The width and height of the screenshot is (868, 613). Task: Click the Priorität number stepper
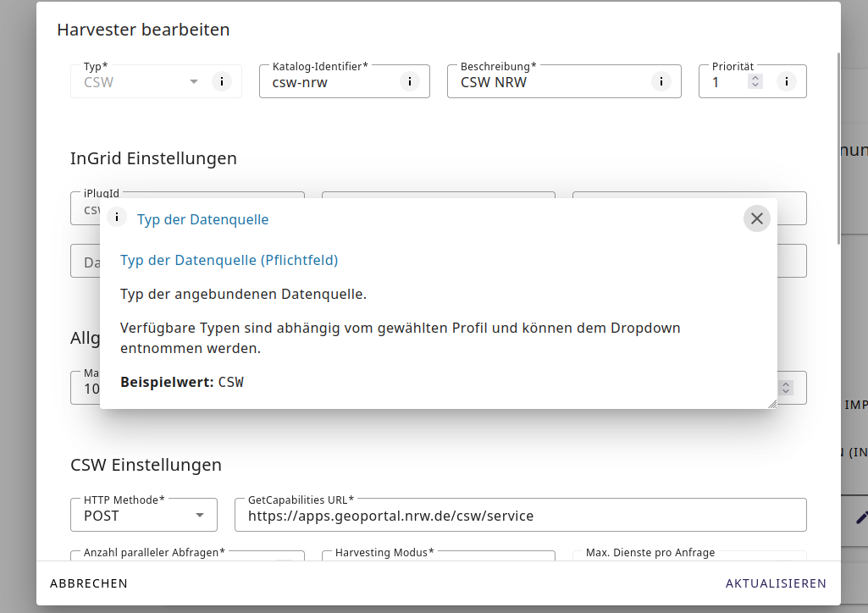[x=756, y=82]
